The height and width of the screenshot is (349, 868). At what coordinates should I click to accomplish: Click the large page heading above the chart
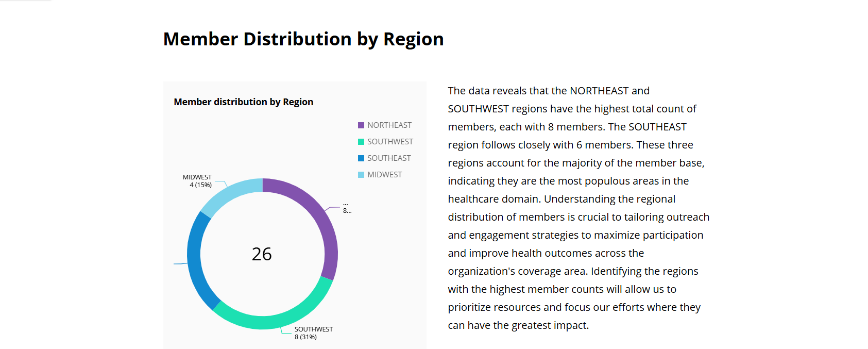click(303, 39)
